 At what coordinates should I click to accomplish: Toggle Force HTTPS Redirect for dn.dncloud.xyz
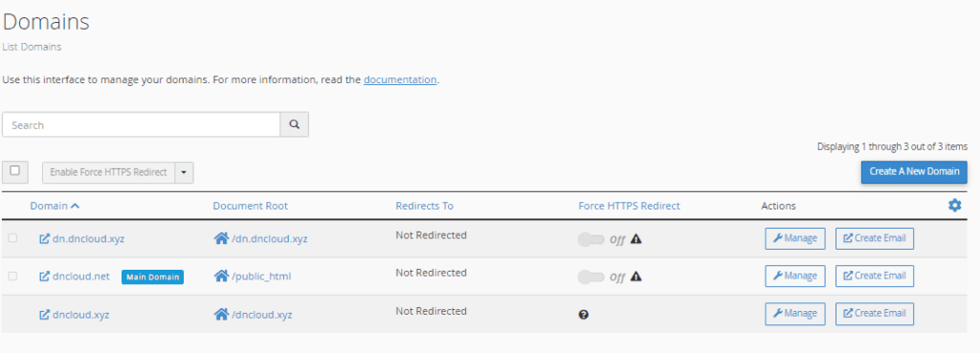point(591,239)
